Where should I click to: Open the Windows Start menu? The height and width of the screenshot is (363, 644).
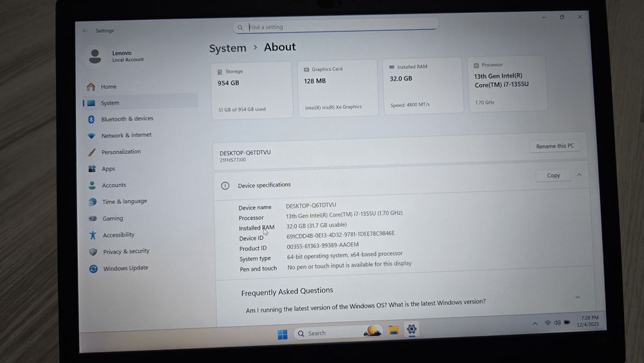click(x=283, y=335)
